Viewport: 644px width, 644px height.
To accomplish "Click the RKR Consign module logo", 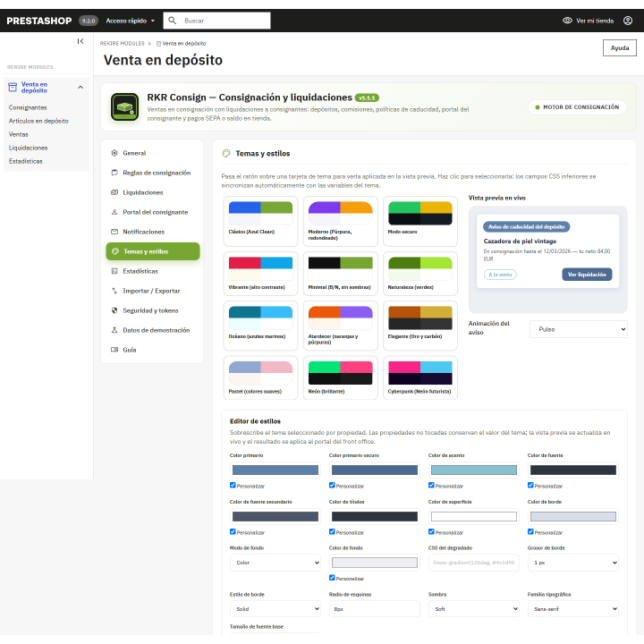I will coord(124,106).
